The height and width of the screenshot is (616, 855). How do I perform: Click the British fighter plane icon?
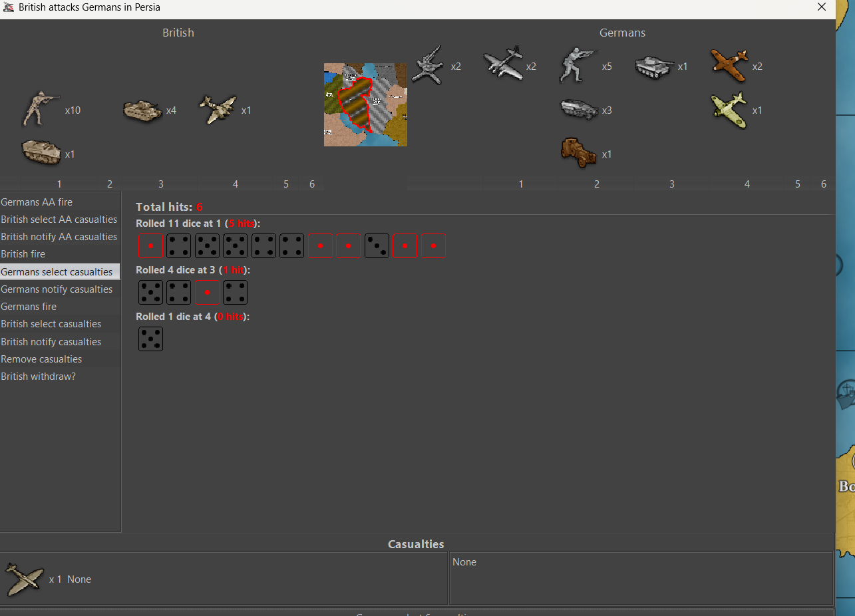(218, 110)
